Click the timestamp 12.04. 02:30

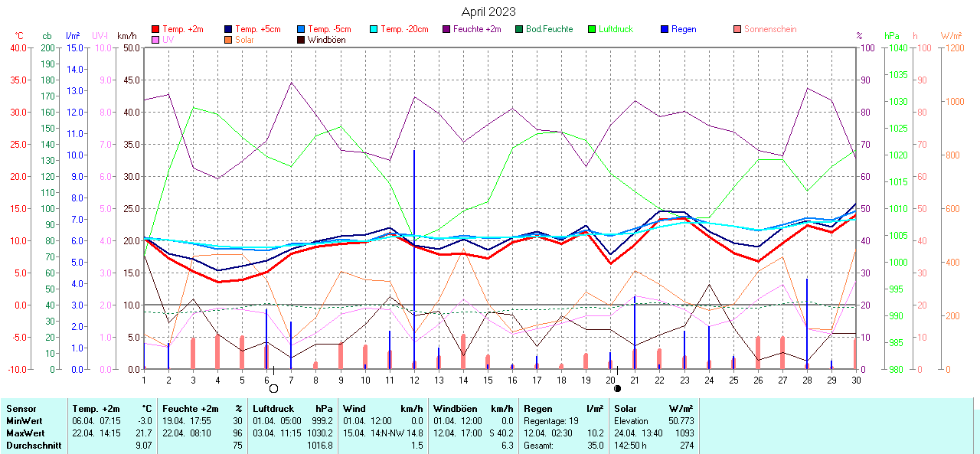pyautogui.click(x=547, y=433)
